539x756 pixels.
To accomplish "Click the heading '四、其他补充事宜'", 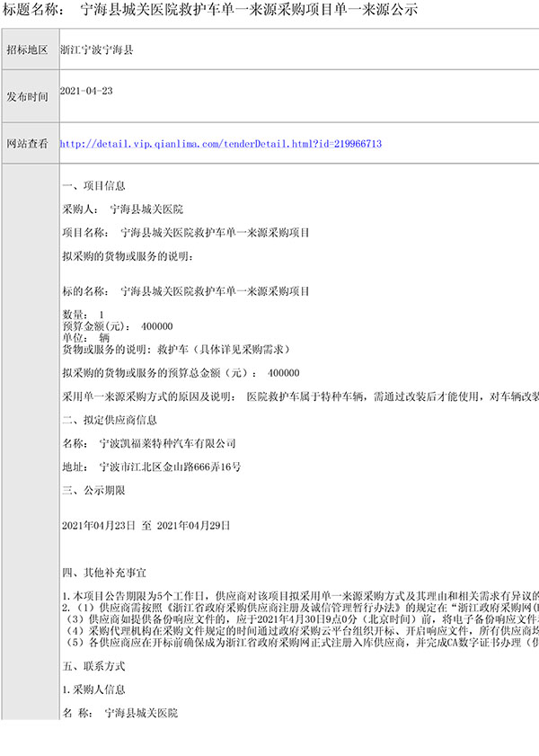I will coord(104,573).
